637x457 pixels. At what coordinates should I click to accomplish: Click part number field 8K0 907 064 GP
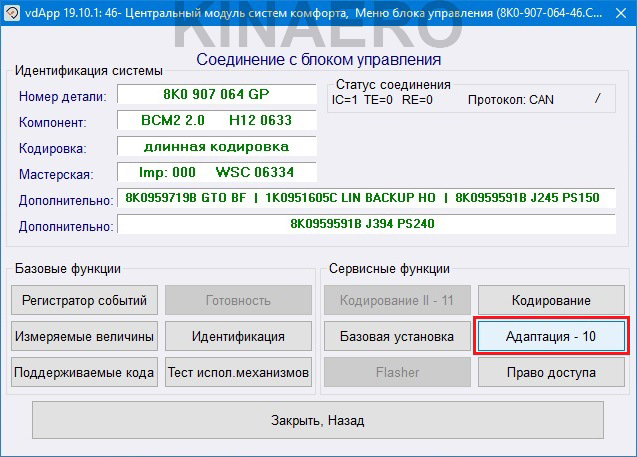[x=217, y=94]
